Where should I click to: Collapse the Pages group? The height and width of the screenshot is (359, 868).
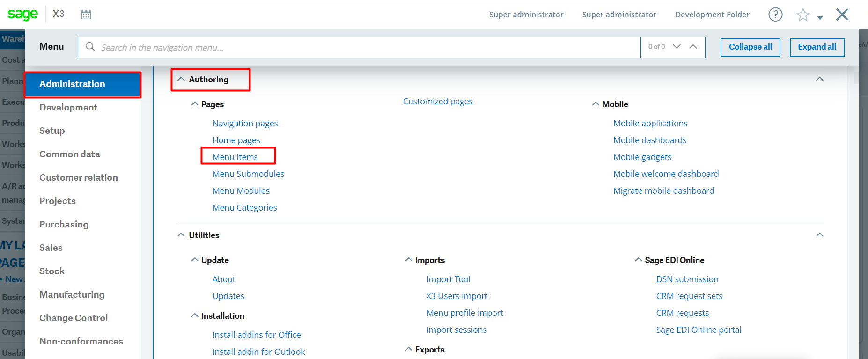click(195, 104)
